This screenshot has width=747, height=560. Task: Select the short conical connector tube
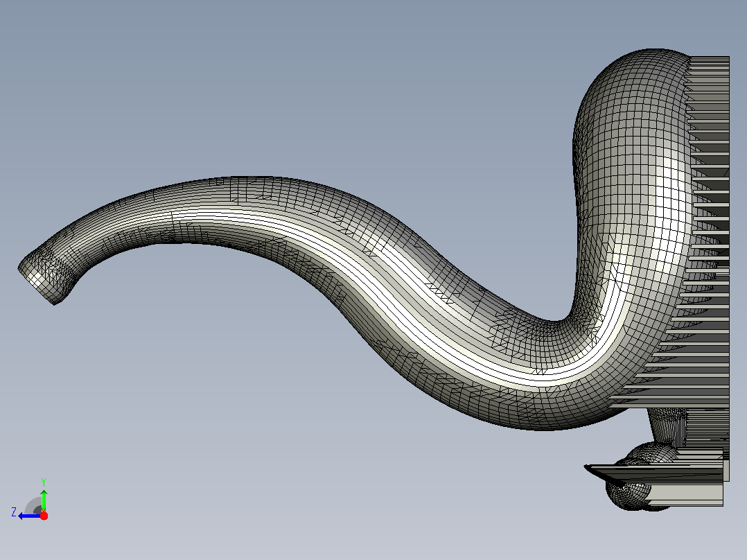tap(667, 425)
